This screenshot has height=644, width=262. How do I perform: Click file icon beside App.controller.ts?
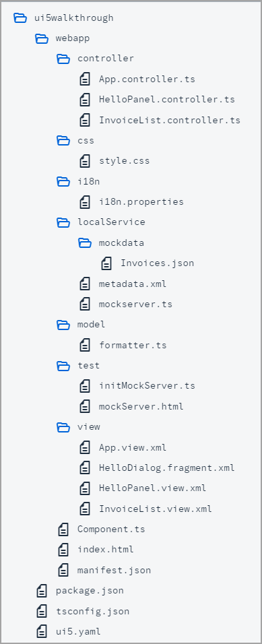[85, 79]
